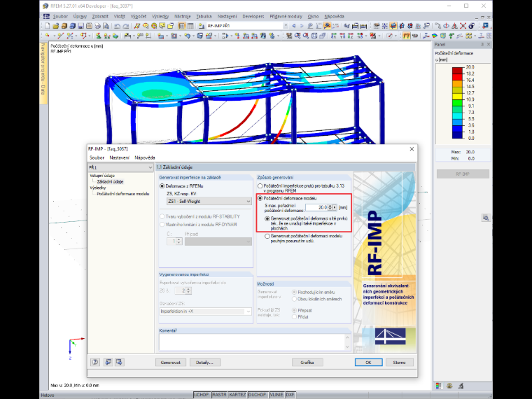Select Počáteční imperfekce prutů pro tabulku 3.13
The image size is (532, 399).
(x=260, y=186)
